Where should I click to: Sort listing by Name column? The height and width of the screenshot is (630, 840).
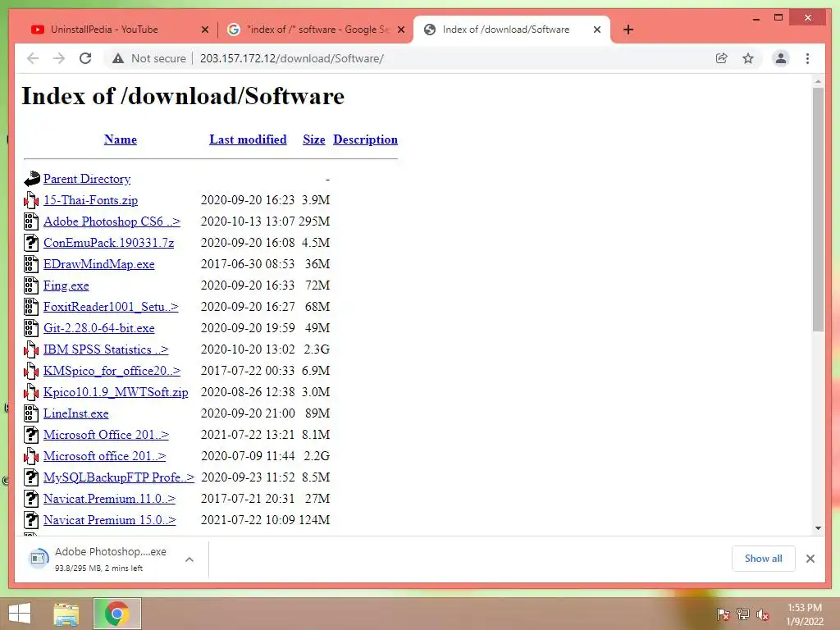click(x=121, y=139)
